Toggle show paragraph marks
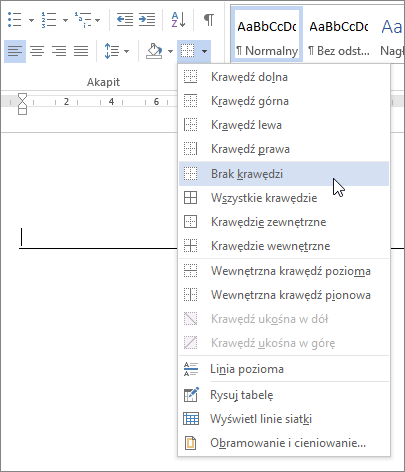Screen dimensions: 405x472 [x=209, y=19]
